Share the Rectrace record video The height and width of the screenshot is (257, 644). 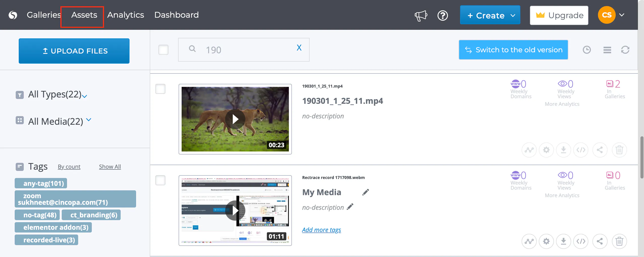click(600, 241)
